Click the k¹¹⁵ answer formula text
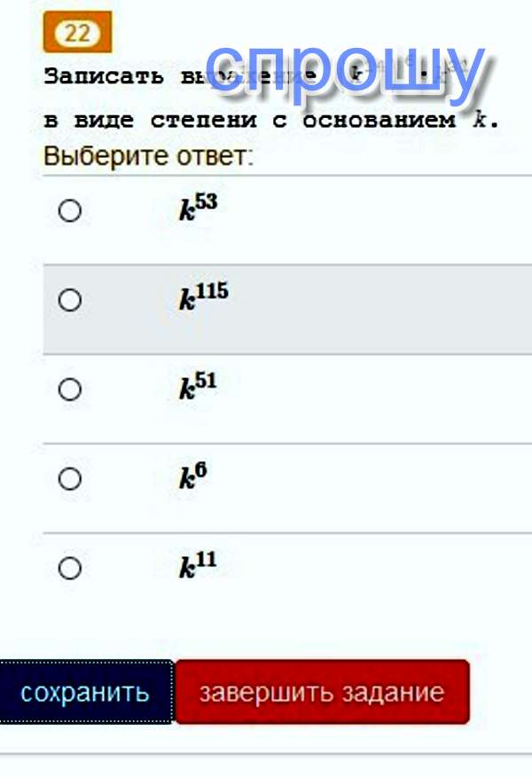The width and height of the screenshot is (532, 777). click(x=203, y=298)
